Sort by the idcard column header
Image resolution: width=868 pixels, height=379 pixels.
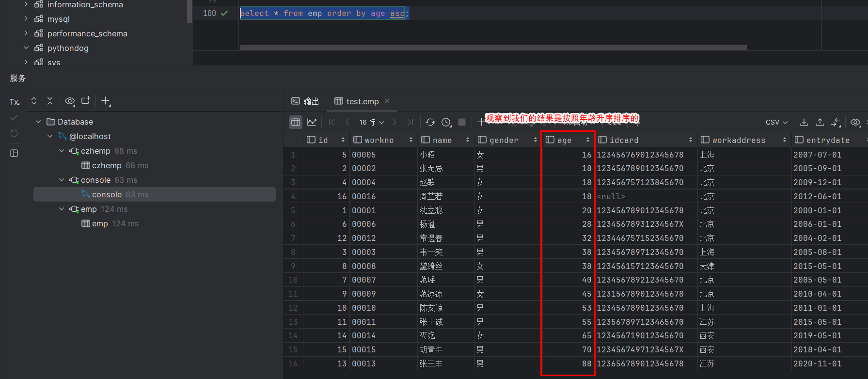[646, 140]
